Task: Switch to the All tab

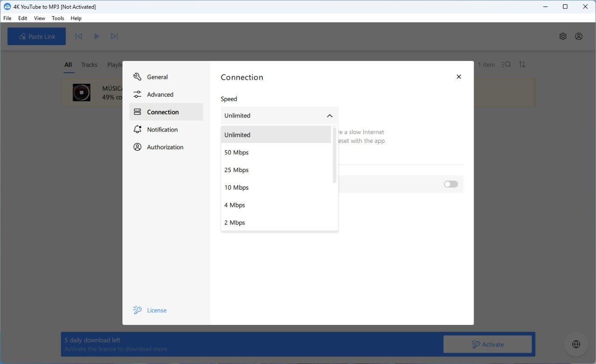Action: click(x=68, y=65)
